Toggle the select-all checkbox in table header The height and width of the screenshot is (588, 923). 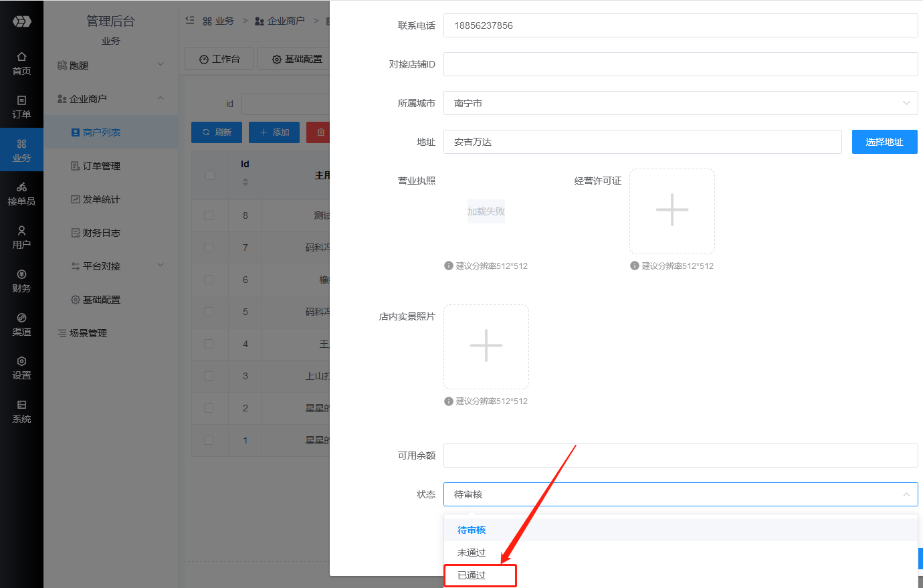(x=209, y=175)
